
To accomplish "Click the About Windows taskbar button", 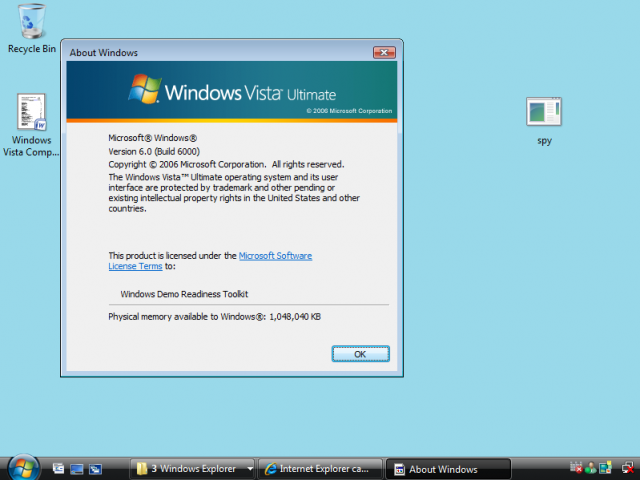I will pos(448,469).
